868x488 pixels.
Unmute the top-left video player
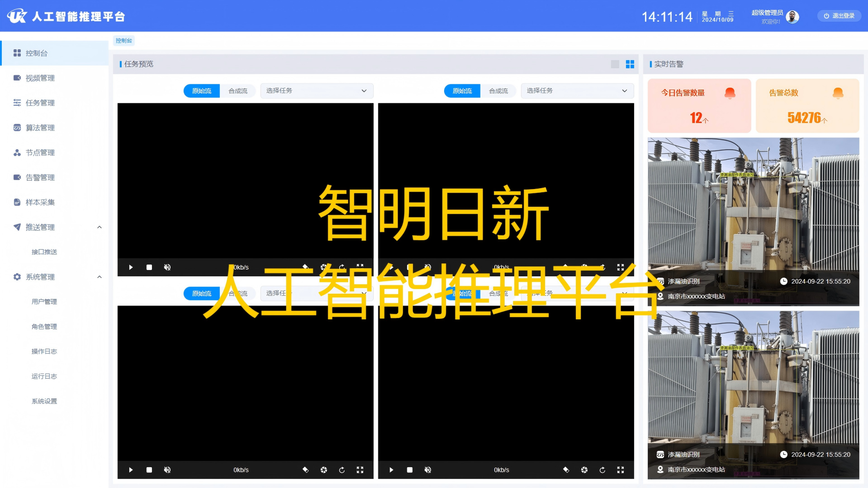[167, 267]
